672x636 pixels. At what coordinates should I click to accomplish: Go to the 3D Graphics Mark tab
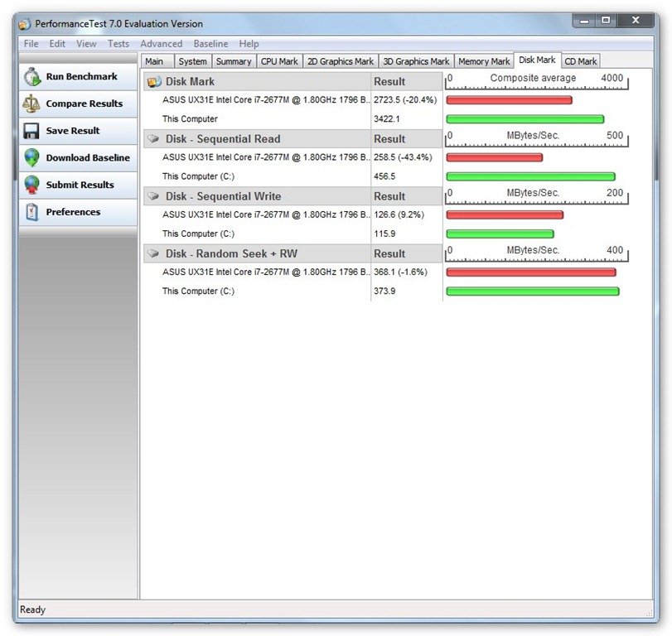(416, 61)
